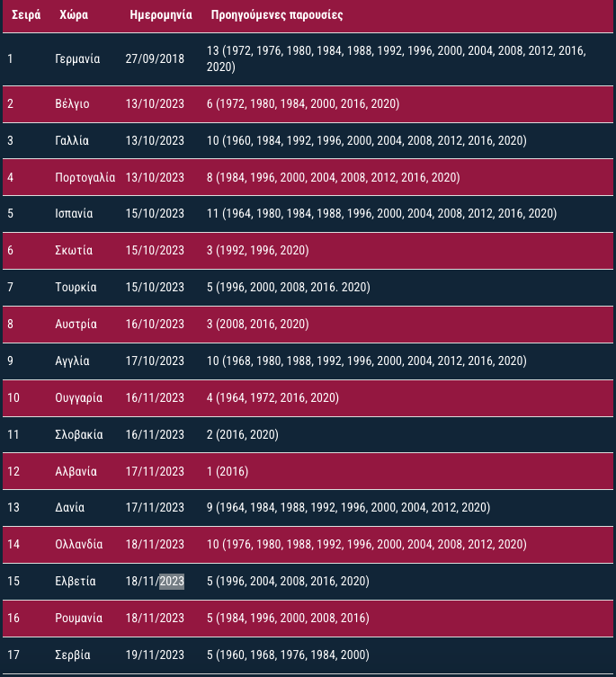The height and width of the screenshot is (677, 616).
Task: Click the Τουρκία country name
Action: point(76,287)
